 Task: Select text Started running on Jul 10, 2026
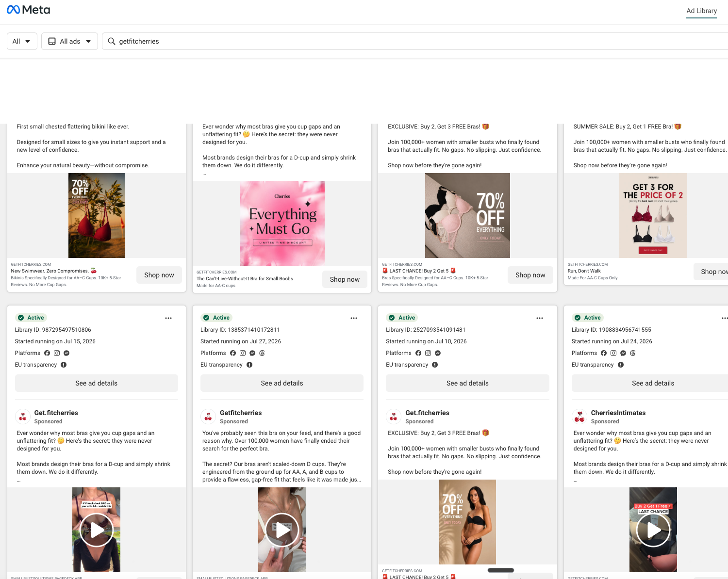pos(426,341)
